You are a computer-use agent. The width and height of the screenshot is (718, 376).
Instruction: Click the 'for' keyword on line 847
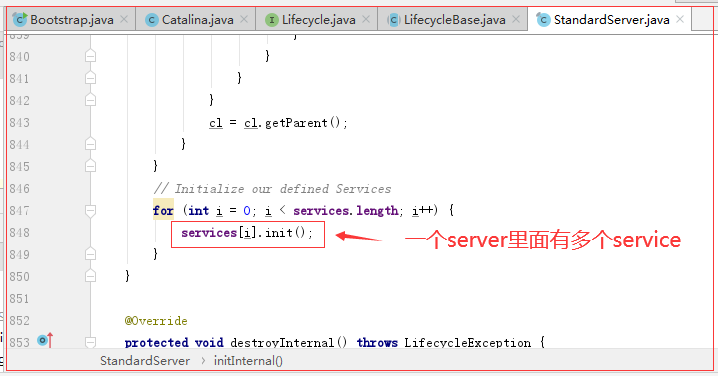click(x=163, y=211)
